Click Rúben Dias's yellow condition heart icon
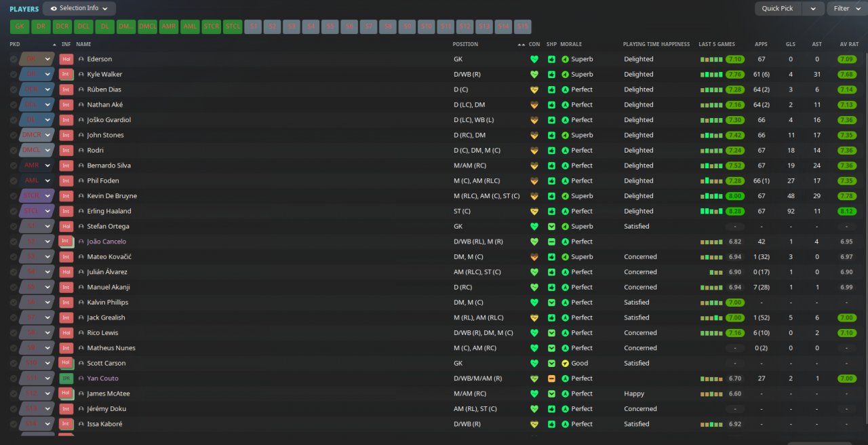 (534, 90)
